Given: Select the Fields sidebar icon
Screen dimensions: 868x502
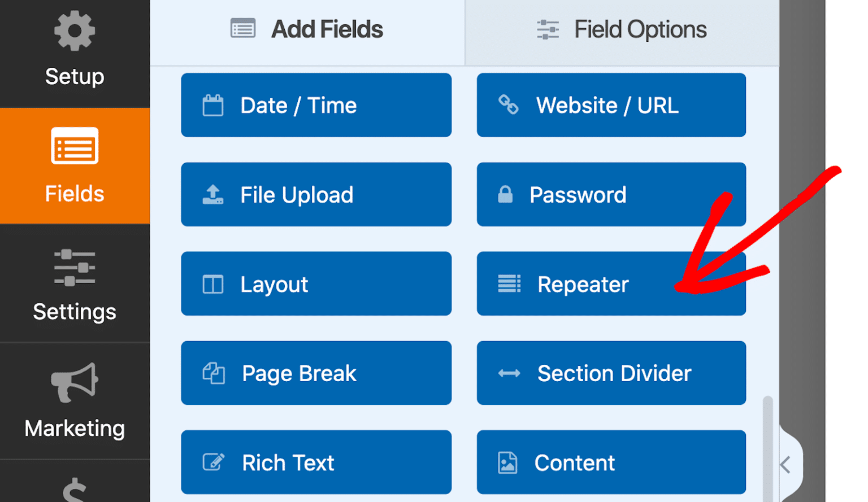Looking at the screenshot, I should coord(74,147).
